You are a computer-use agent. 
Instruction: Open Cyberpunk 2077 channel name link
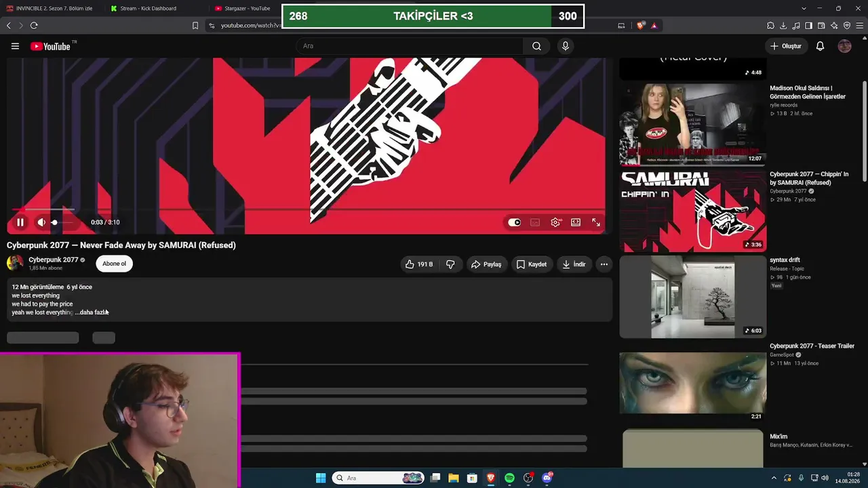pos(54,260)
